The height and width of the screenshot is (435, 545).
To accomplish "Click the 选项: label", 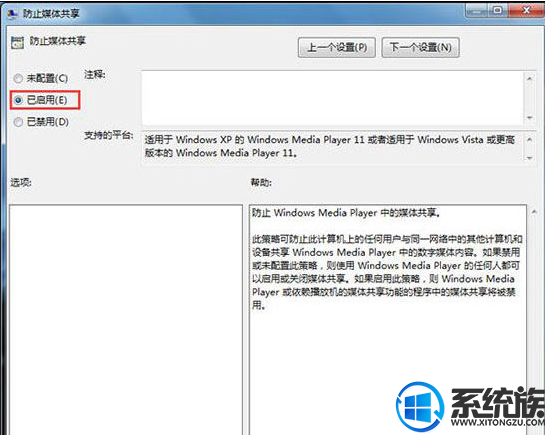I will click(x=21, y=182).
